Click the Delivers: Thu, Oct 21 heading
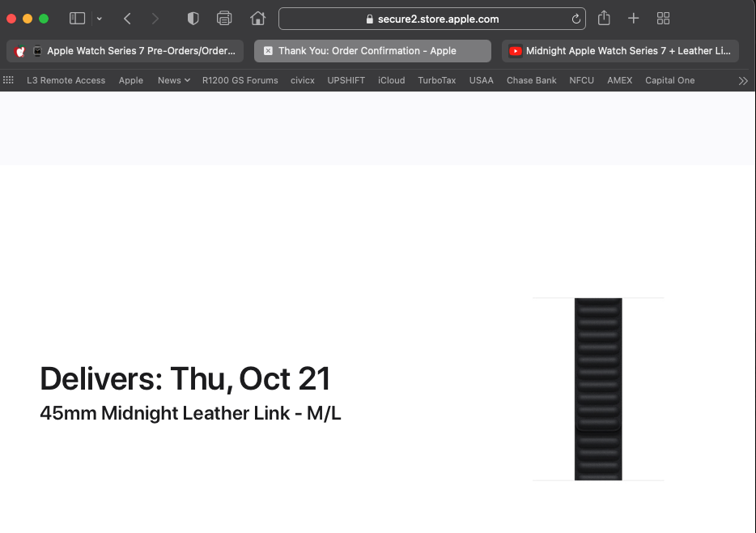 pos(185,378)
